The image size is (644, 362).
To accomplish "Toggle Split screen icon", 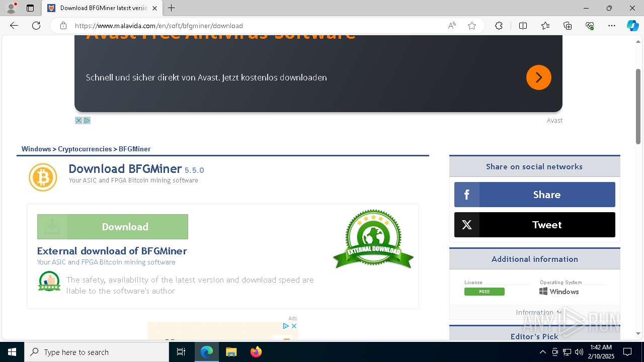I will (x=523, y=26).
